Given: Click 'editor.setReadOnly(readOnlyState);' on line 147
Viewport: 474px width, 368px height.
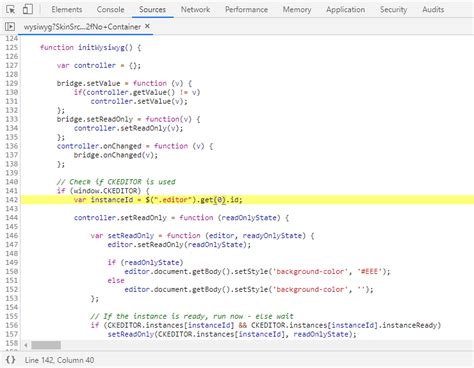Looking at the screenshot, I should click(179, 245).
